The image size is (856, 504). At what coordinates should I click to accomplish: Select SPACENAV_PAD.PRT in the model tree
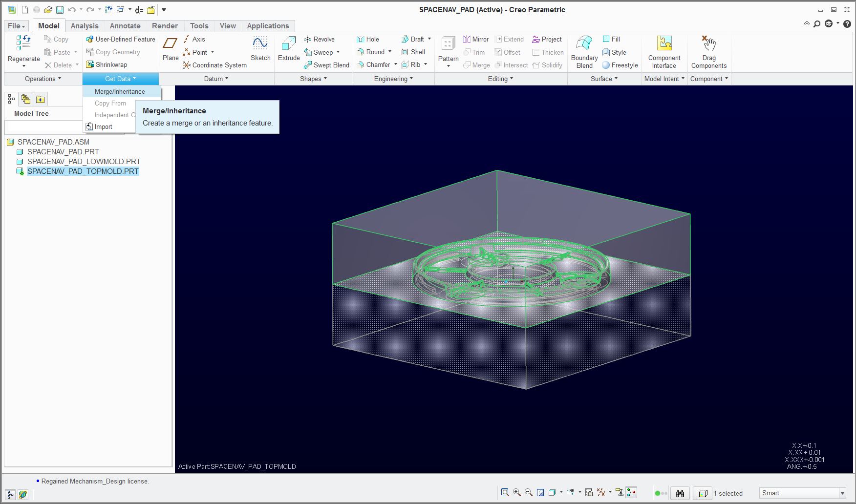point(63,152)
